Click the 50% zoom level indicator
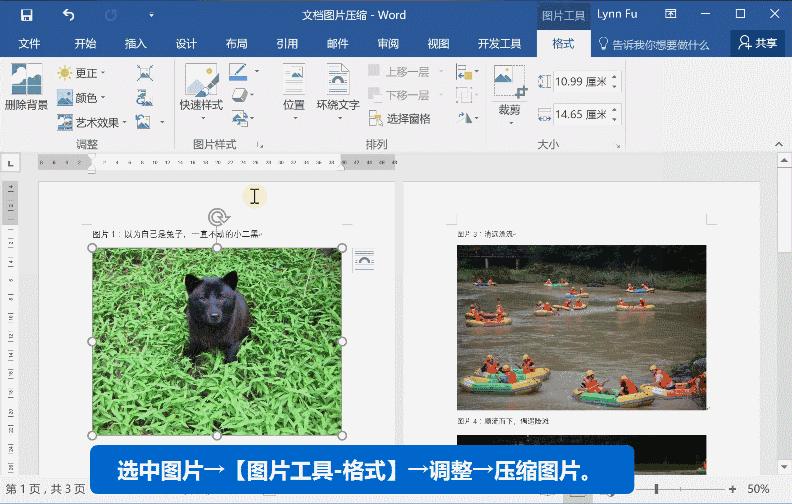This screenshot has width=792, height=504. pos(758,489)
